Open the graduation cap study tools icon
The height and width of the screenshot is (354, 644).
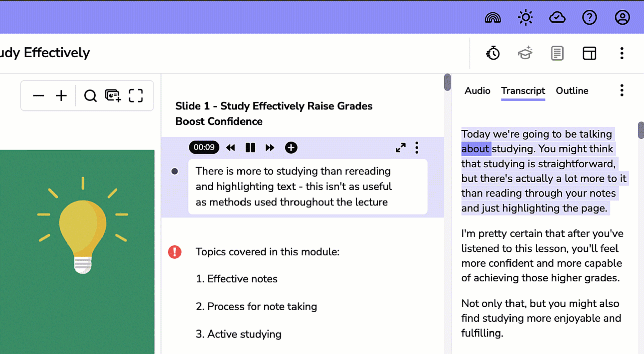(525, 53)
